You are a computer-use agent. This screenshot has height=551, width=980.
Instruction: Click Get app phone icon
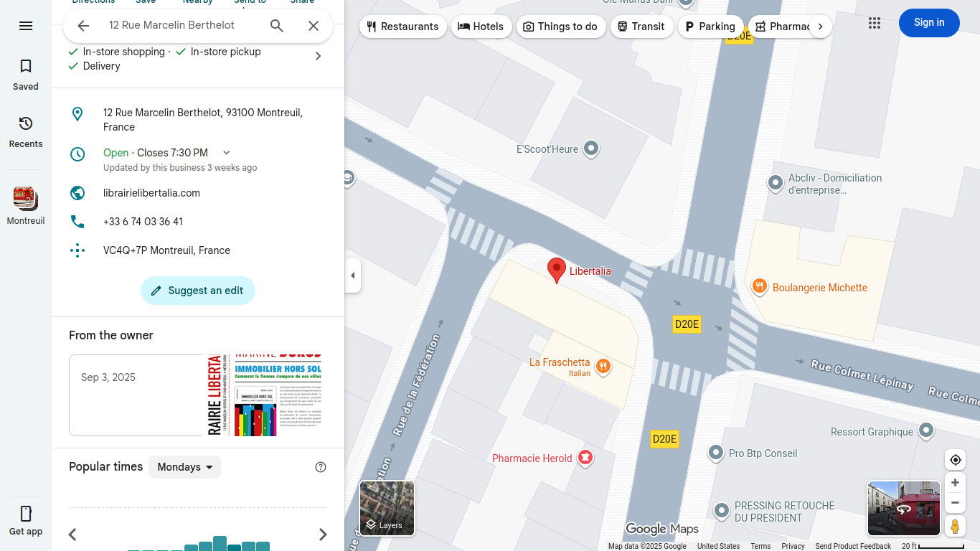point(26,514)
